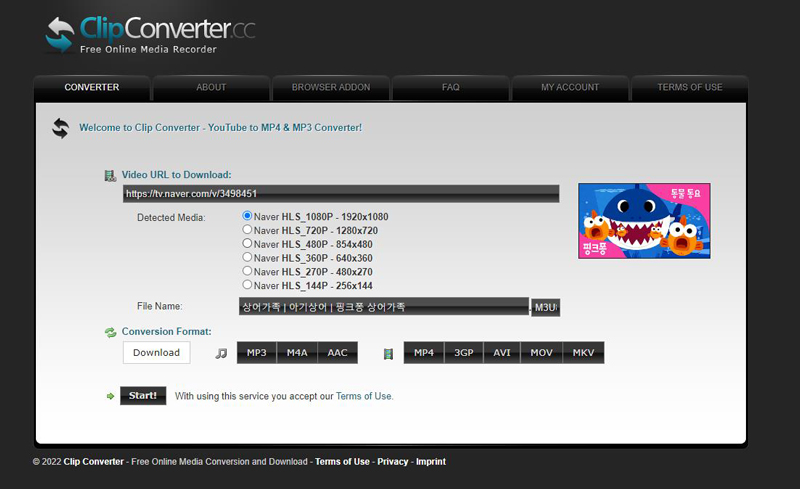Choose AAC conversion format

click(x=337, y=353)
